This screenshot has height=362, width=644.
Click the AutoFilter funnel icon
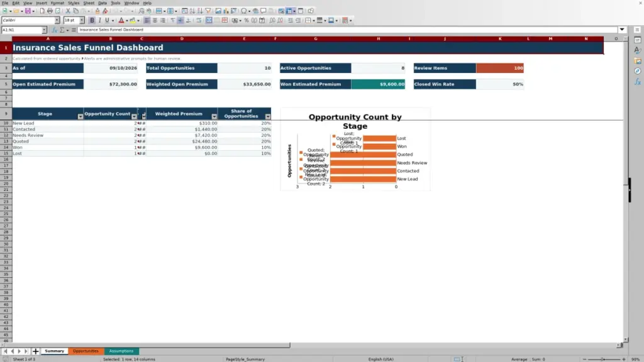coord(208,11)
